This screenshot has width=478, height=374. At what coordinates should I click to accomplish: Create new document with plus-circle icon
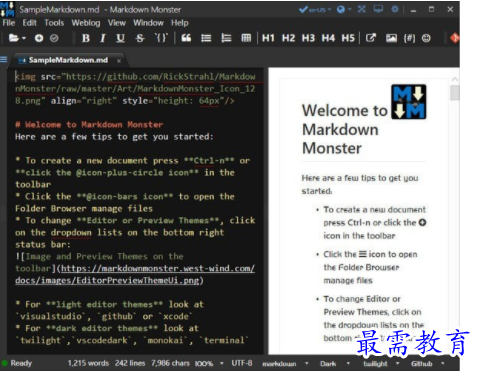[39, 38]
